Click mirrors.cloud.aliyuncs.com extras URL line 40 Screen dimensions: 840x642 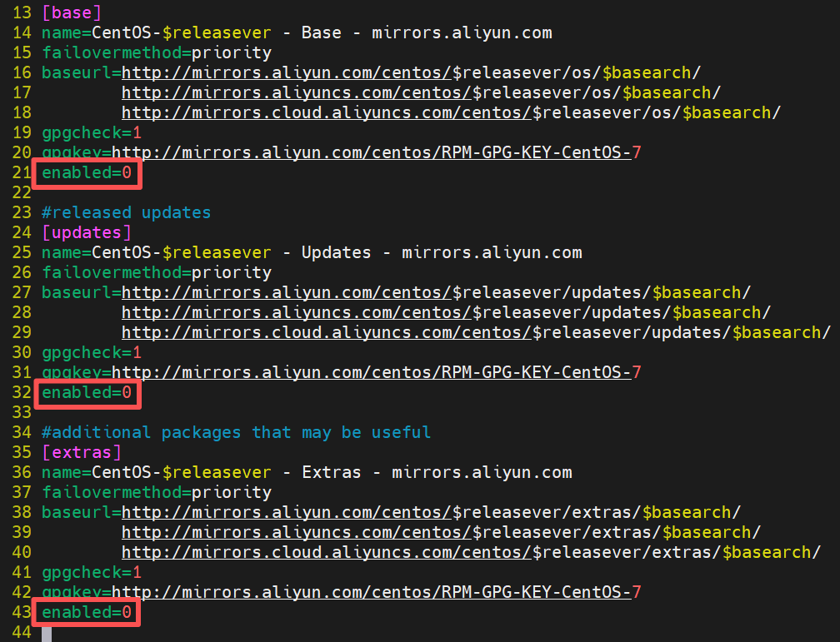tap(471, 552)
